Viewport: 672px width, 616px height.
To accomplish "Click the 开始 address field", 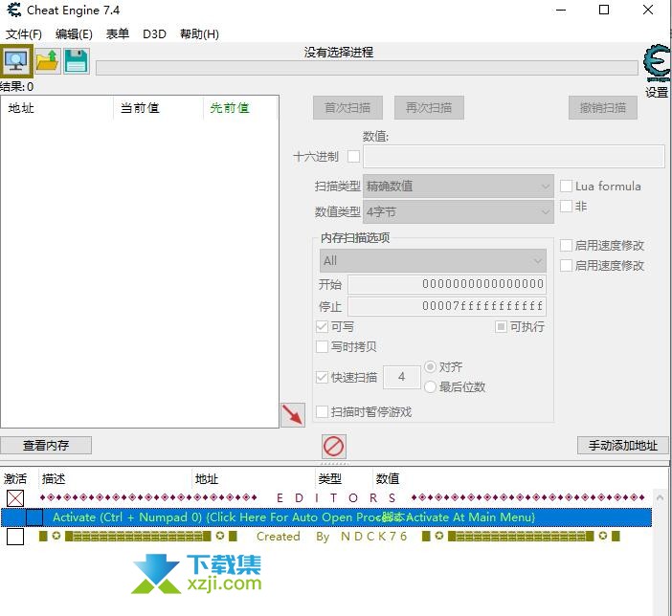I will click(x=447, y=284).
